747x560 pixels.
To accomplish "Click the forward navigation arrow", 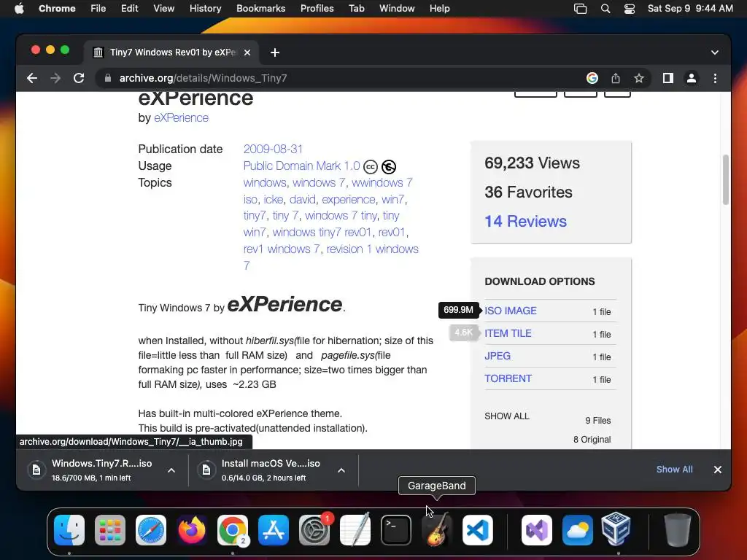I will click(55, 78).
